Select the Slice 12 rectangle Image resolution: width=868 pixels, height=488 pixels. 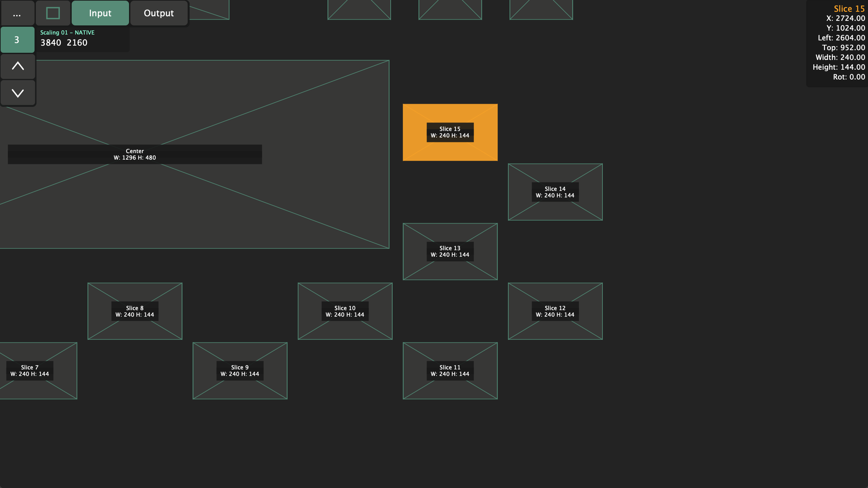(x=555, y=311)
